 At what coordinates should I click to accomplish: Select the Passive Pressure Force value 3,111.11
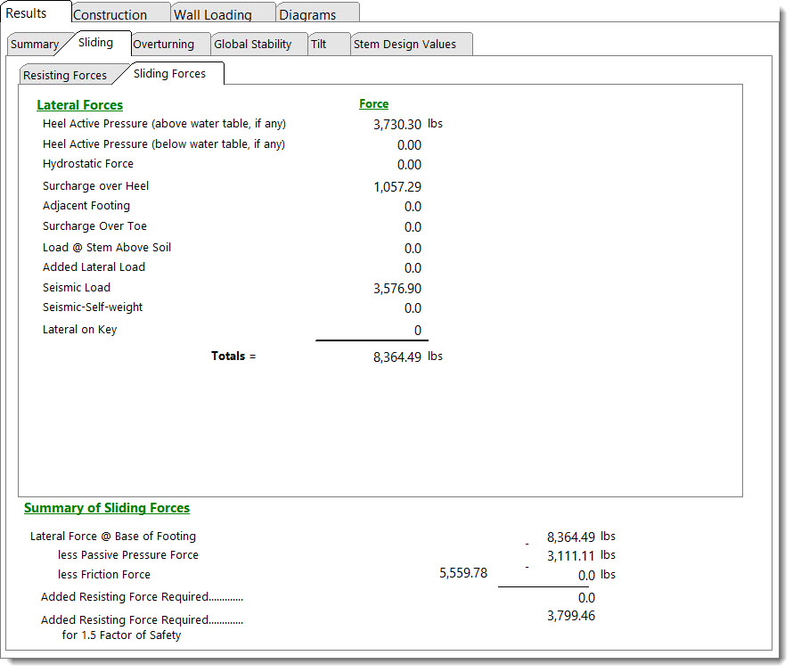tap(571, 556)
